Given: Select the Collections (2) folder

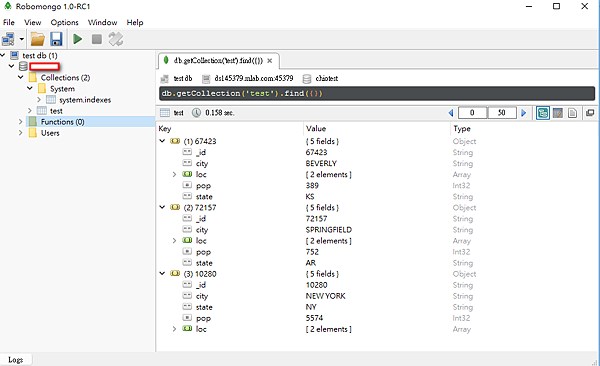Looking at the screenshot, I should 65,77.
